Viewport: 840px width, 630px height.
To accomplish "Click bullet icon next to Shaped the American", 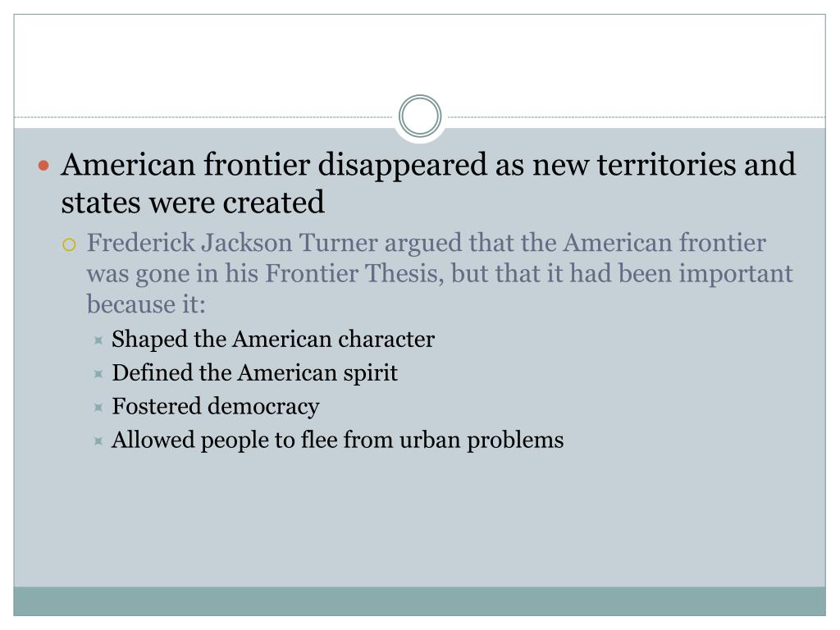I will 98,340.
